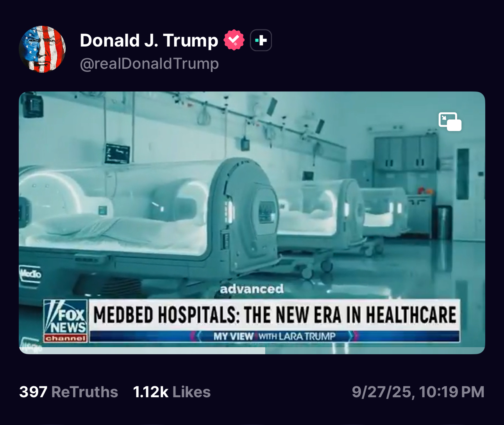Click the MY VIEW WITH LARA TRUMP banner

(275, 336)
